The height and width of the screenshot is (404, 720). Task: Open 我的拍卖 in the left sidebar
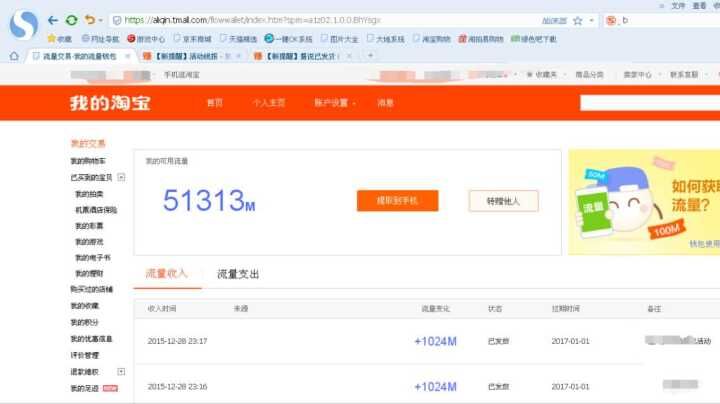[x=89, y=194]
